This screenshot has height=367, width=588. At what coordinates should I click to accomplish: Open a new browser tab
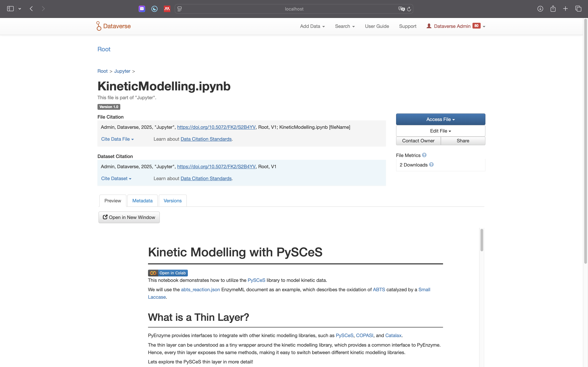(x=565, y=9)
